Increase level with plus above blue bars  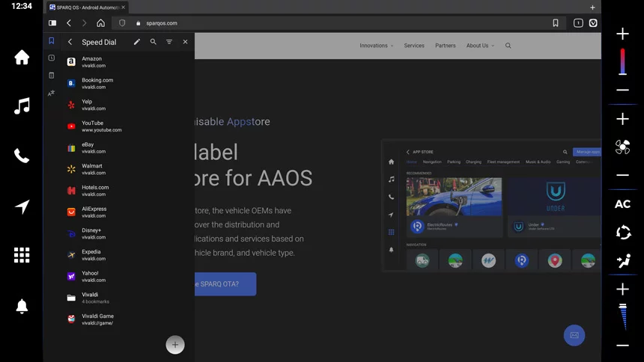pos(622,289)
